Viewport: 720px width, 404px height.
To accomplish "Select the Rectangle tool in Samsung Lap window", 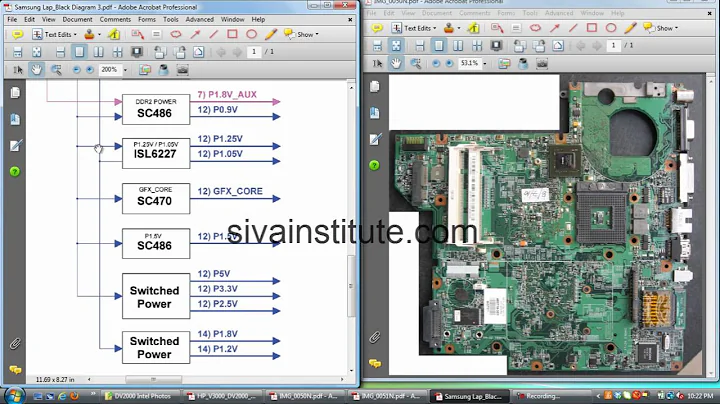I will 232,34.
